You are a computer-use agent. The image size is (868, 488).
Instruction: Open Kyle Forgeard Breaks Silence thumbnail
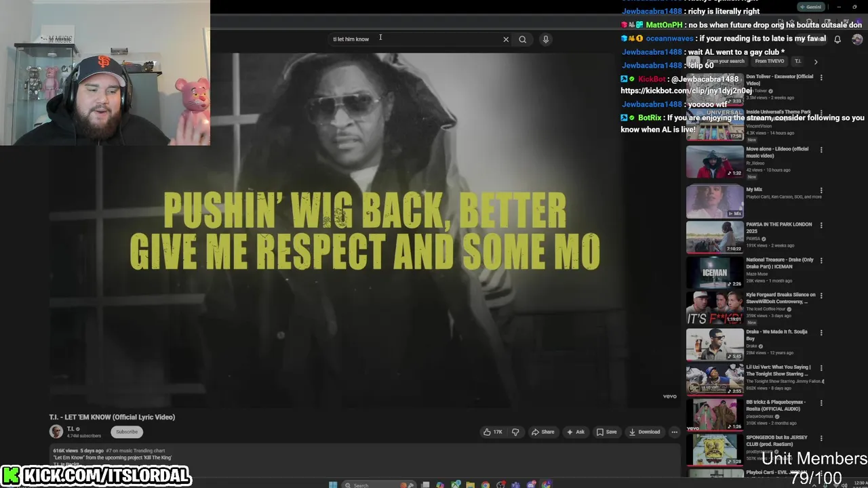[x=715, y=307]
